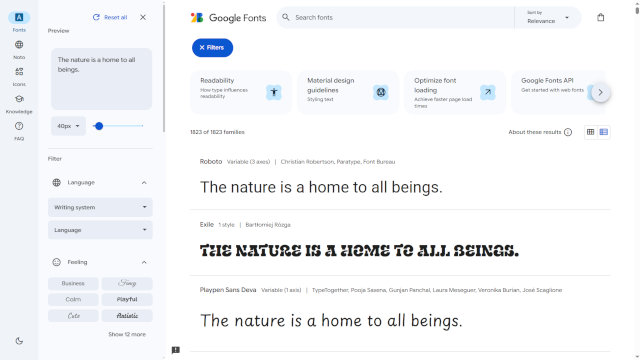Click the blue Filters button
The image size is (640, 360).
[212, 48]
